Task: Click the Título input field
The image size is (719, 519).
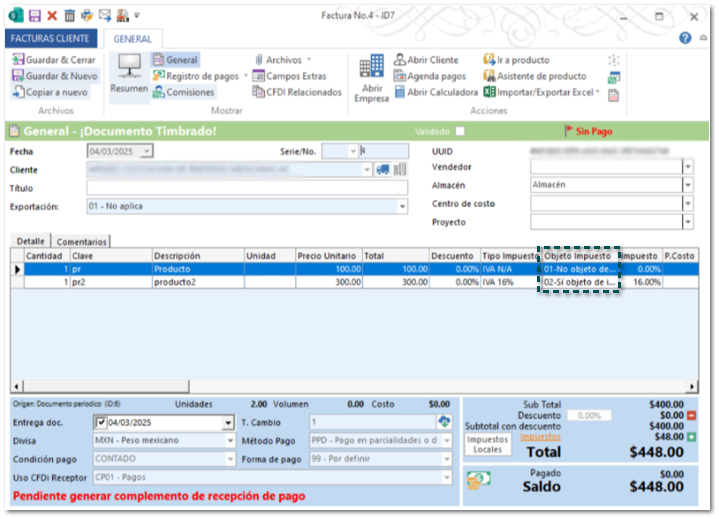Action: (x=247, y=188)
